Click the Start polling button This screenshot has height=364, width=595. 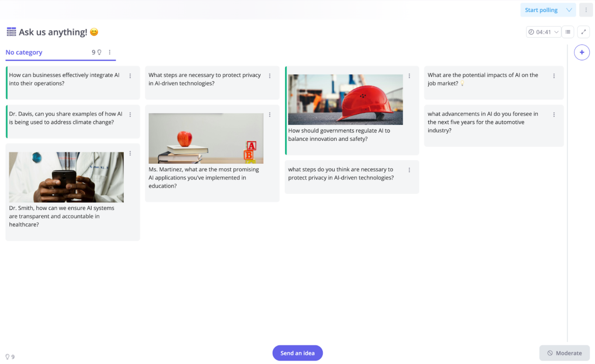click(x=541, y=10)
